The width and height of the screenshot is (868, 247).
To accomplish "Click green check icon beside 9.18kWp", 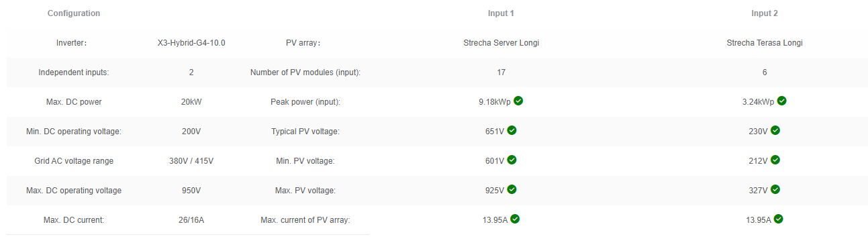I will (518, 101).
